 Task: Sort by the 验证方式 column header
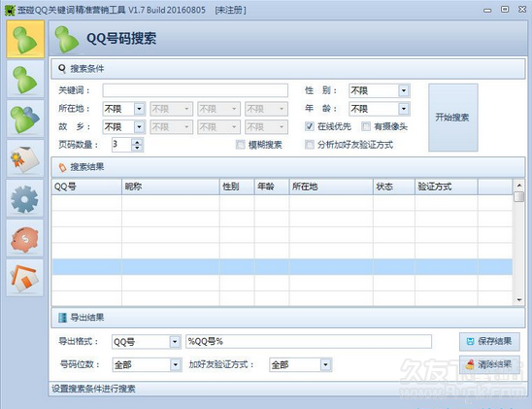click(447, 187)
